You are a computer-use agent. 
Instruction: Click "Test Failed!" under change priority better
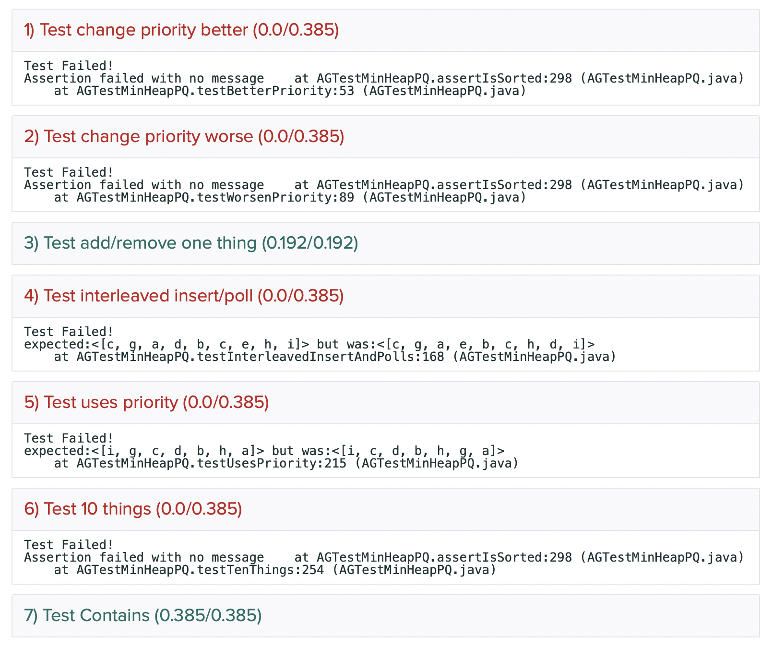[x=69, y=66]
